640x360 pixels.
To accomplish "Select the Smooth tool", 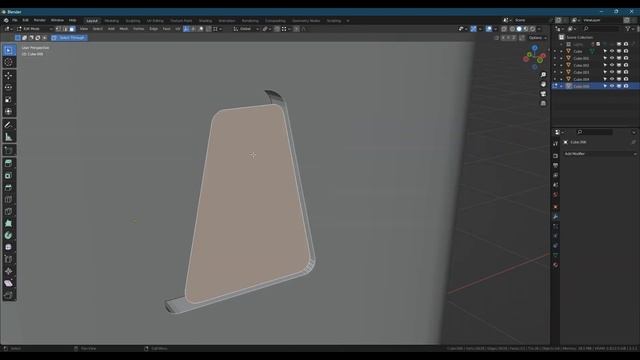I will (x=9, y=247).
